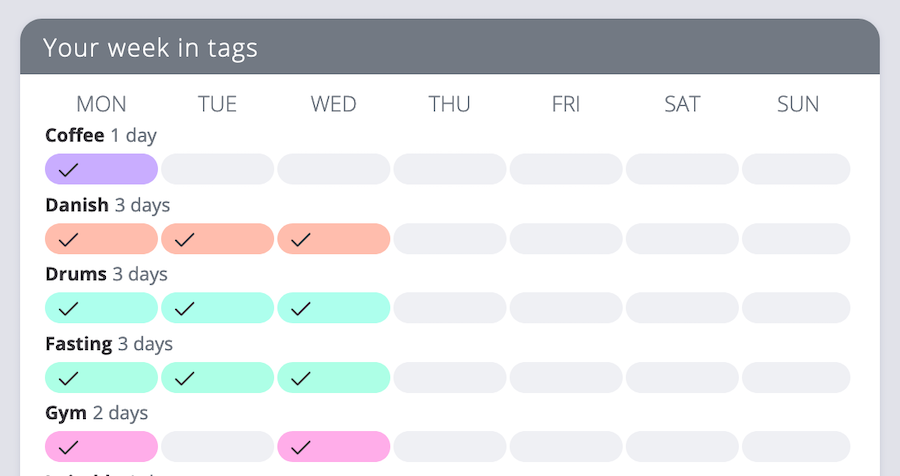
Task: Enable Gym tag for Tuesday
Action: (x=218, y=447)
